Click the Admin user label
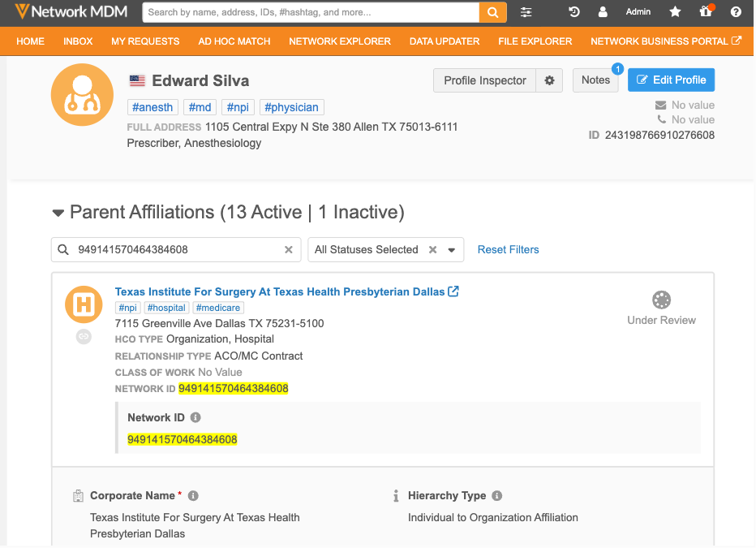 (638, 12)
